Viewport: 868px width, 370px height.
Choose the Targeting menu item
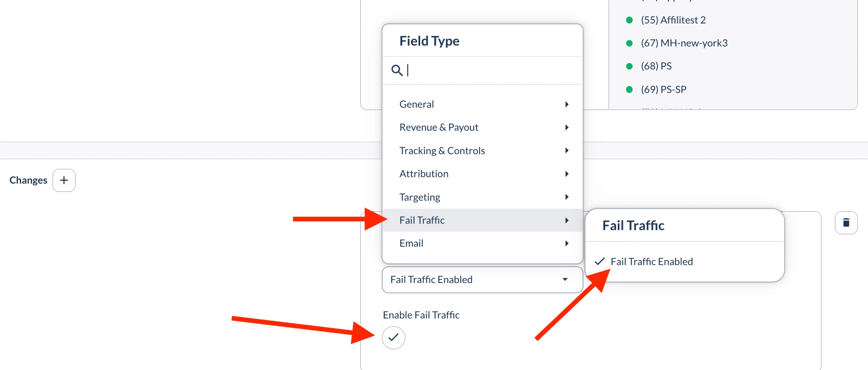pos(420,197)
